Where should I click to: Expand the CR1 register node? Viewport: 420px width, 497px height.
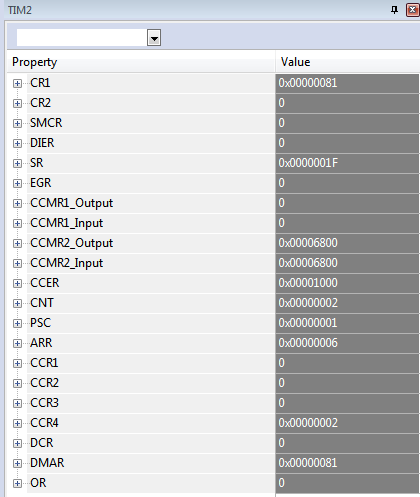click(x=17, y=83)
